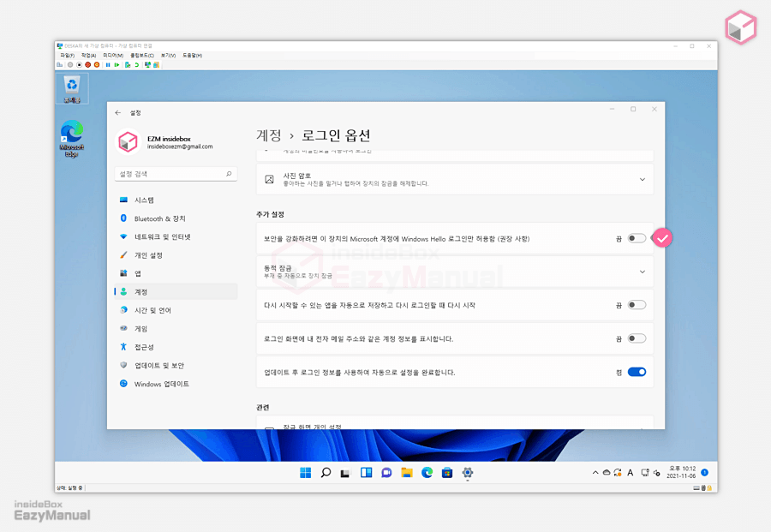
Task: Toggle show account info on login switch
Action: tap(637, 338)
